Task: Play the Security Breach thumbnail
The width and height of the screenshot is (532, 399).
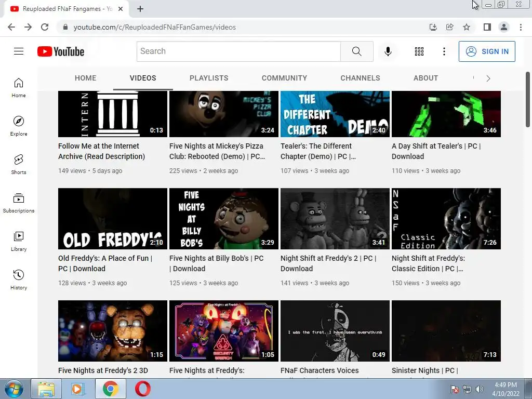Action: [x=224, y=331]
